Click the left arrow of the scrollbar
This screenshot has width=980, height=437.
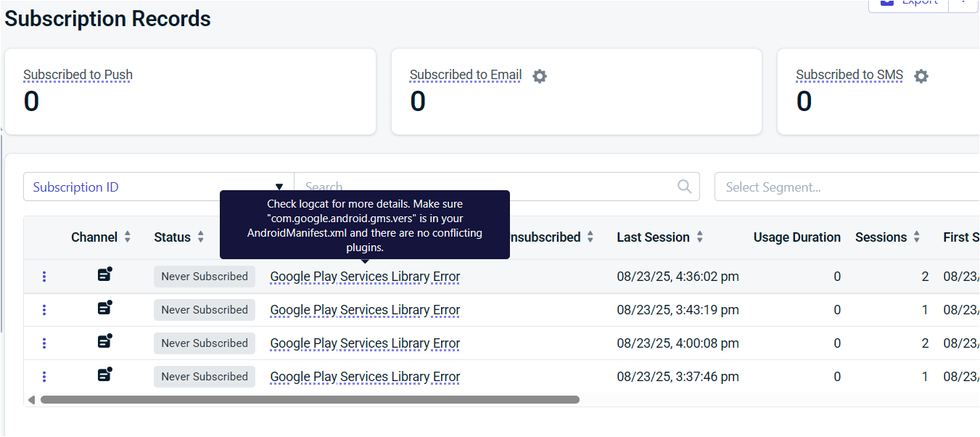tap(31, 399)
